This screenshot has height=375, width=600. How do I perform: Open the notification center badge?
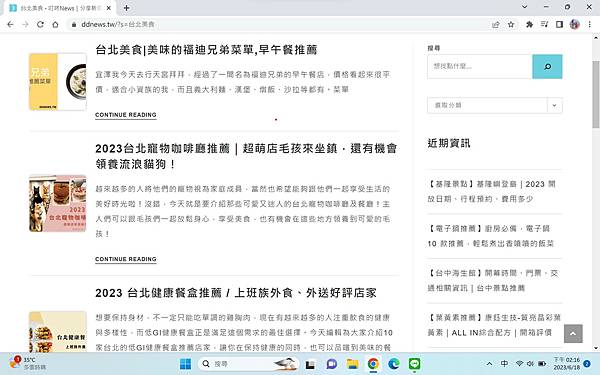coord(587,364)
